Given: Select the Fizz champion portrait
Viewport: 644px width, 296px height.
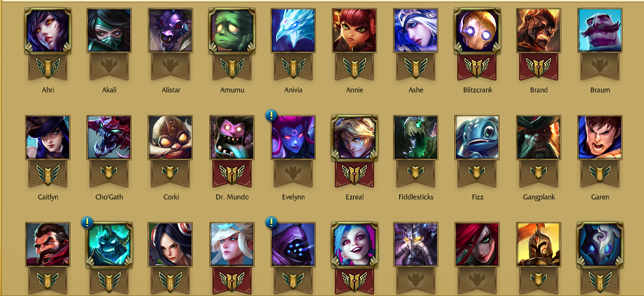Looking at the screenshot, I should (x=477, y=138).
